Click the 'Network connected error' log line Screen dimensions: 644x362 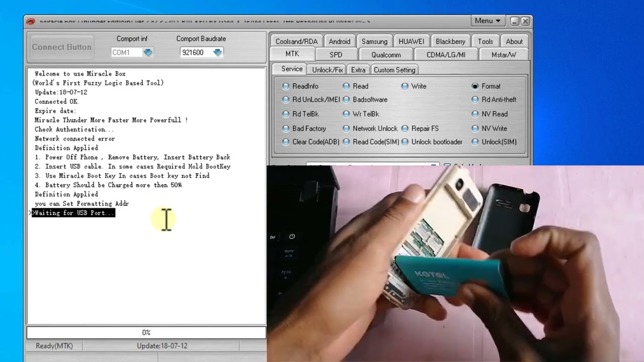coord(74,139)
